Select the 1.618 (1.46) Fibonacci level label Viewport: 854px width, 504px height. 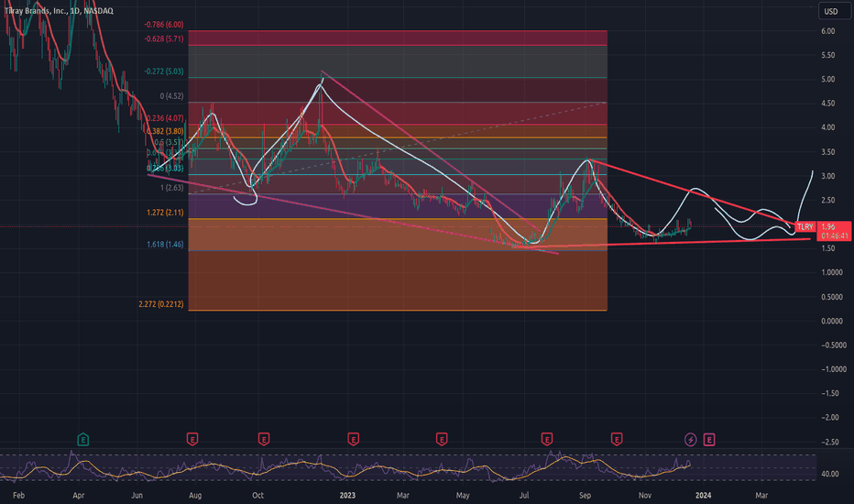tap(165, 245)
